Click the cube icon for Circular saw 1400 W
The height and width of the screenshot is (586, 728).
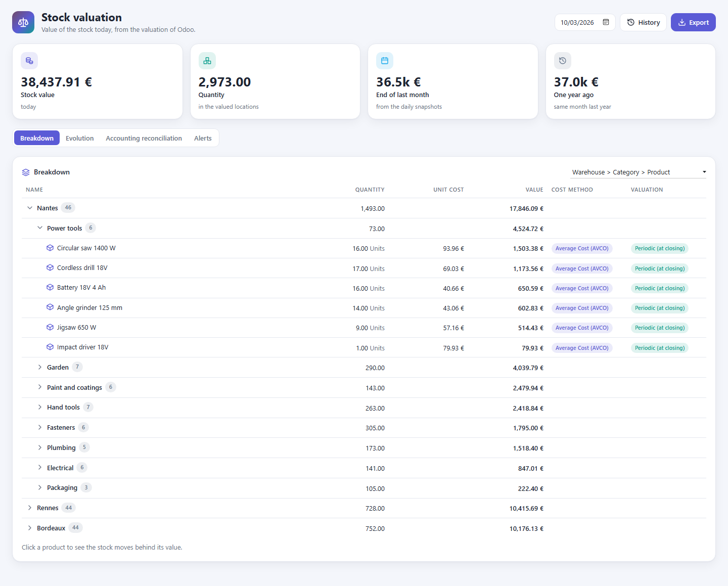(50, 248)
